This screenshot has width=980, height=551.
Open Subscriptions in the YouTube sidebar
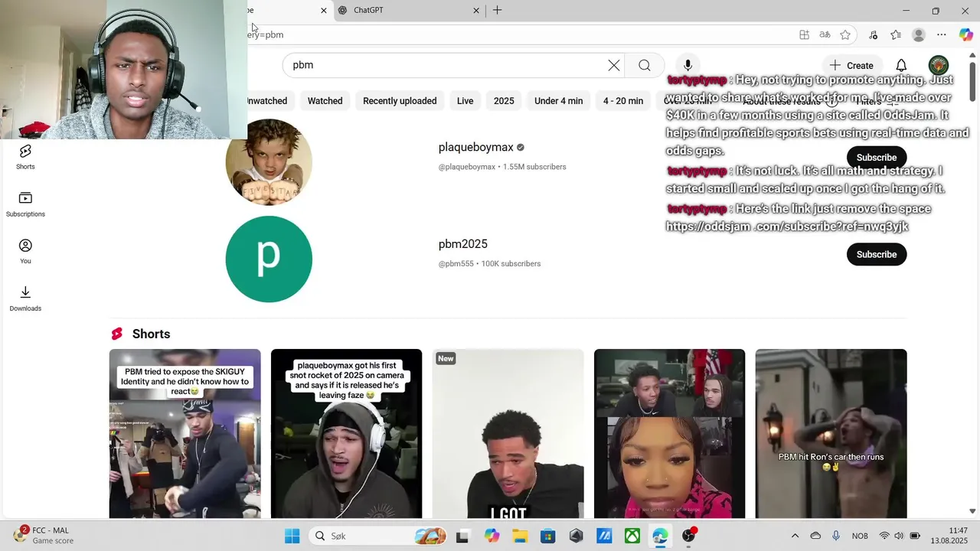pos(25,204)
